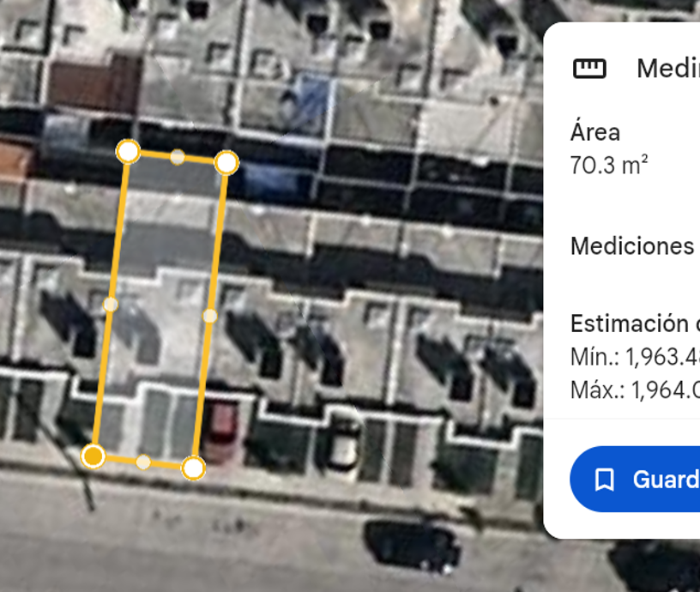Viewport: 700px width, 592px height.
Task: Select the top-right polygon vertex handle
Action: (226, 162)
